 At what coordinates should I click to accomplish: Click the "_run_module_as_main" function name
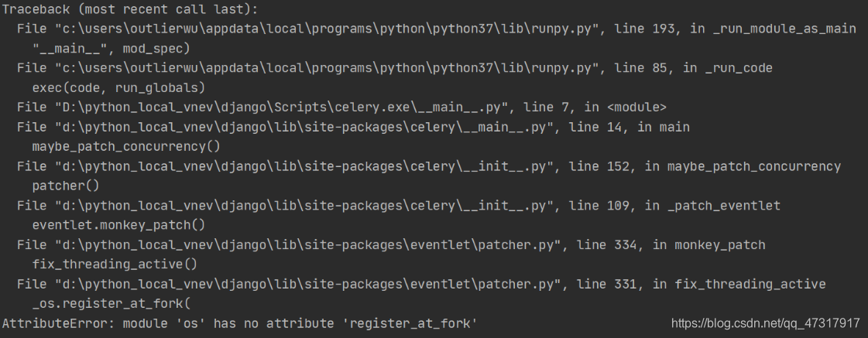pyautogui.click(x=784, y=29)
